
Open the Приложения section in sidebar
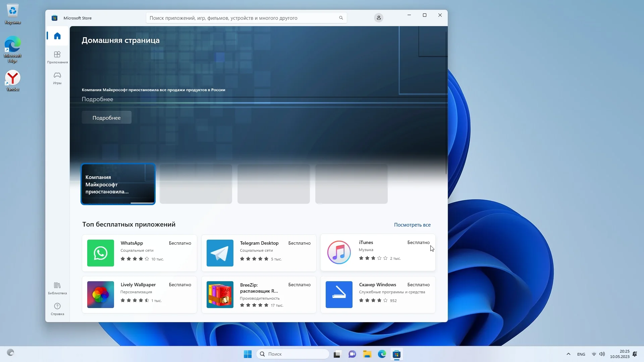click(x=57, y=57)
